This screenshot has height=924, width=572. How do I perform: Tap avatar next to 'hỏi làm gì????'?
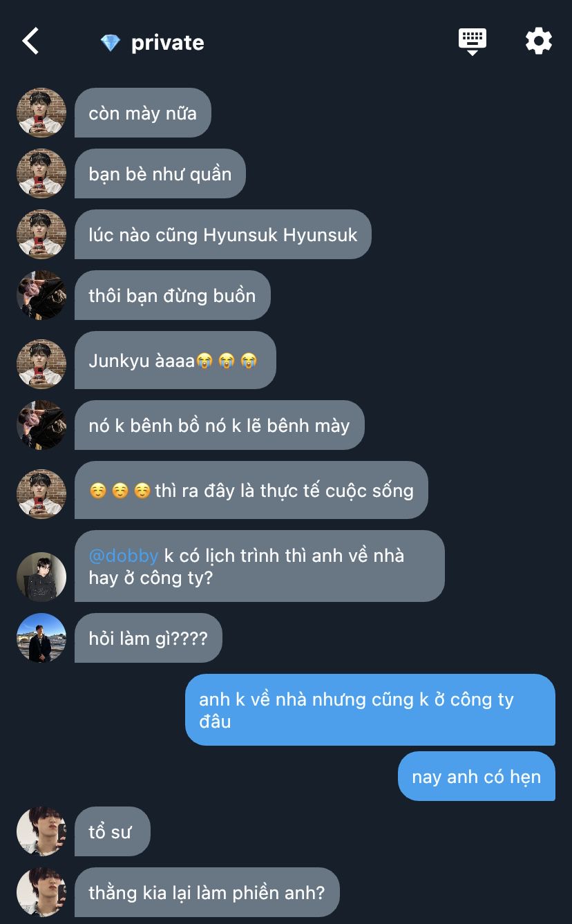(x=41, y=638)
